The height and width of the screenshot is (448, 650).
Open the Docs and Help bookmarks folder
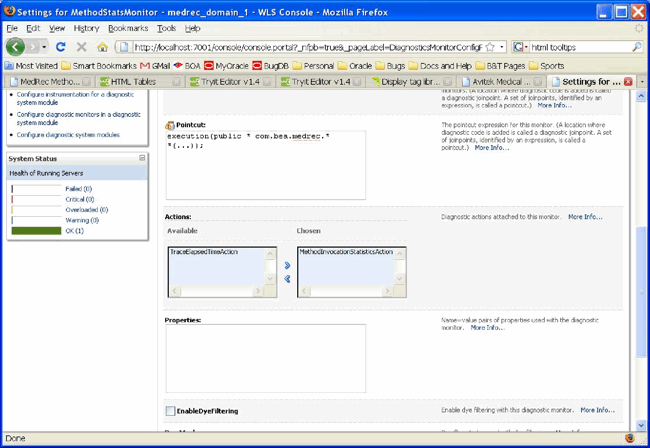pyautogui.click(x=440, y=65)
